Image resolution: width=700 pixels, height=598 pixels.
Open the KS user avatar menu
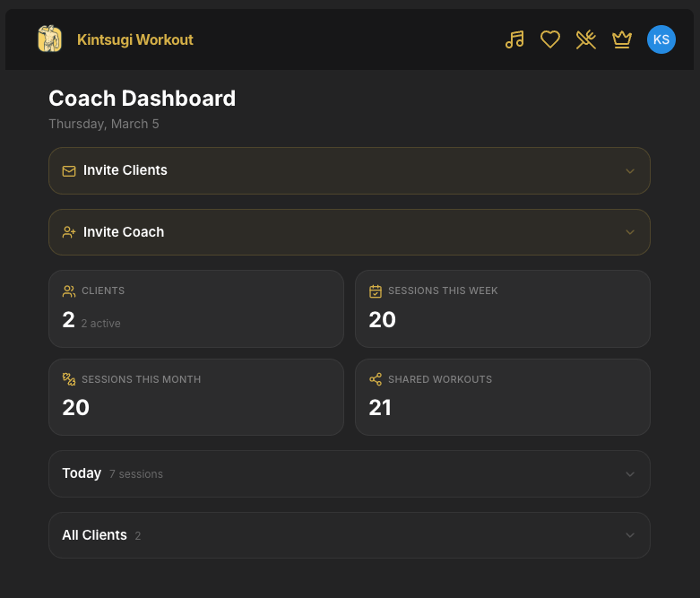point(661,39)
